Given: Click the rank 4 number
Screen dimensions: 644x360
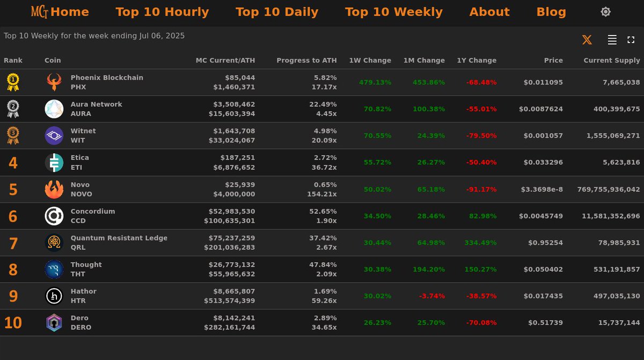Looking at the screenshot, I should (x=13, y=163).
